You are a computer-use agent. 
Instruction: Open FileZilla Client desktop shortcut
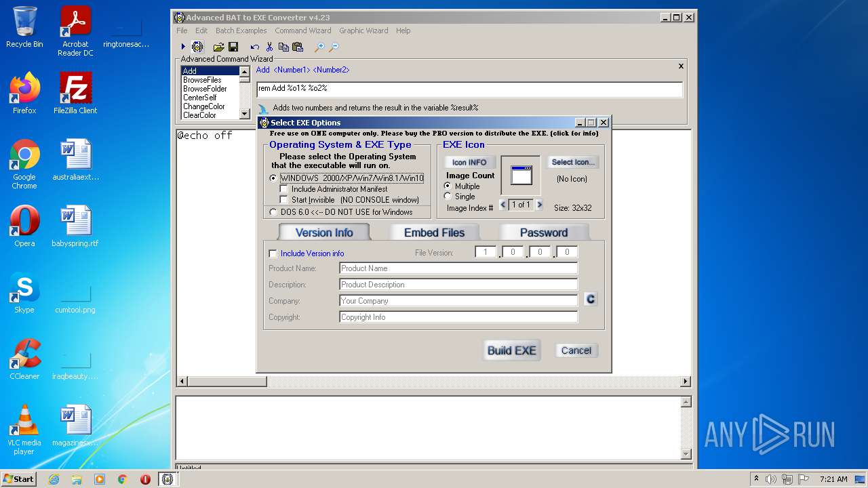75,93
